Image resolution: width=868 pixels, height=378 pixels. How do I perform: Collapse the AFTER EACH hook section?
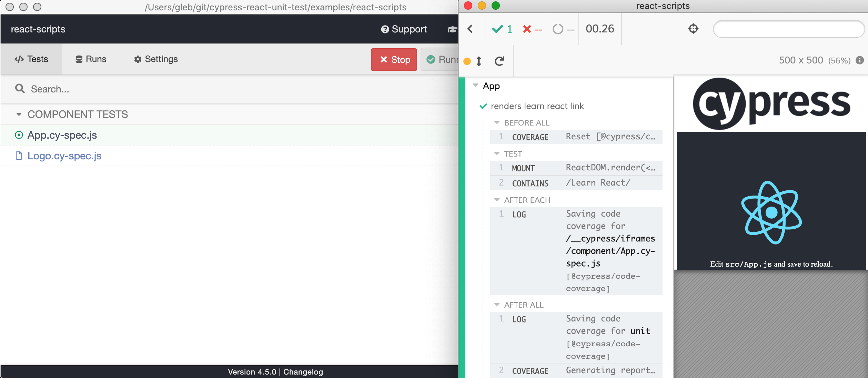click(497, 200)
